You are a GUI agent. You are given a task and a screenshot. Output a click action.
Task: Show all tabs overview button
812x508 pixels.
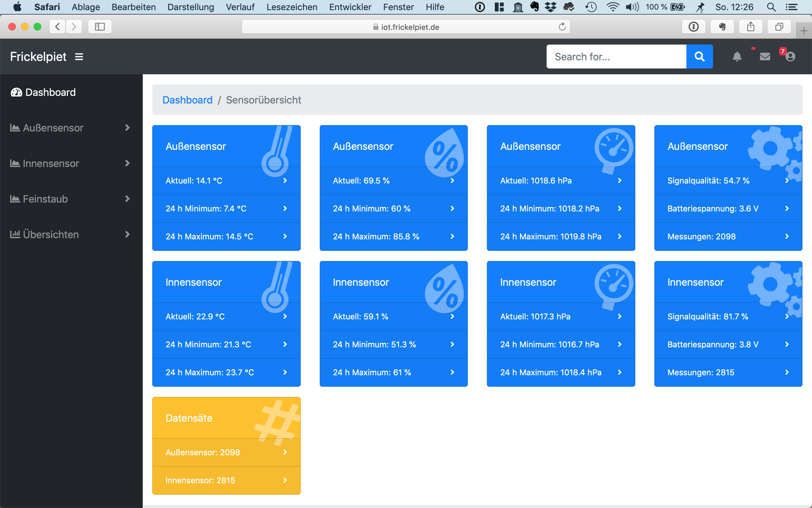pyautogui.click(x=779, y=27)
